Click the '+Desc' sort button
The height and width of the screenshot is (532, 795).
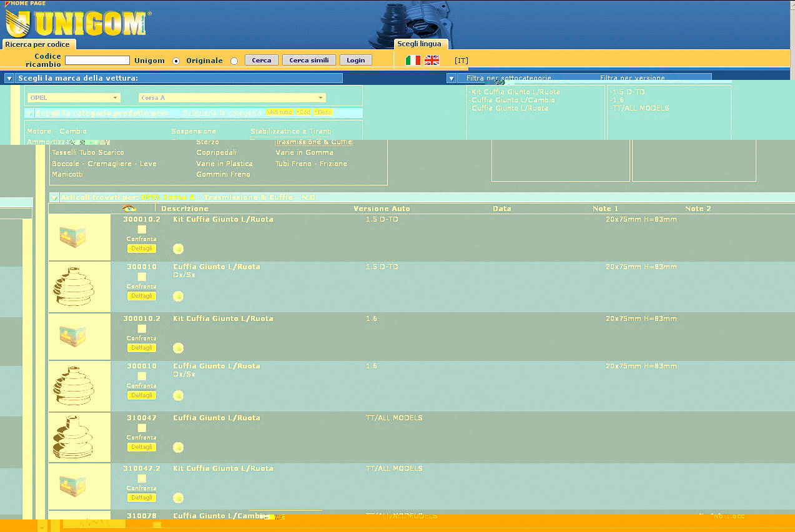(323, 112)
